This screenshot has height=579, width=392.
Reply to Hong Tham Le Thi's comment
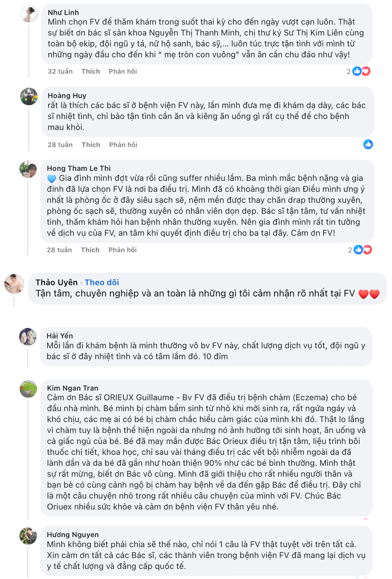pyautogui.click(x=123, y=250)
